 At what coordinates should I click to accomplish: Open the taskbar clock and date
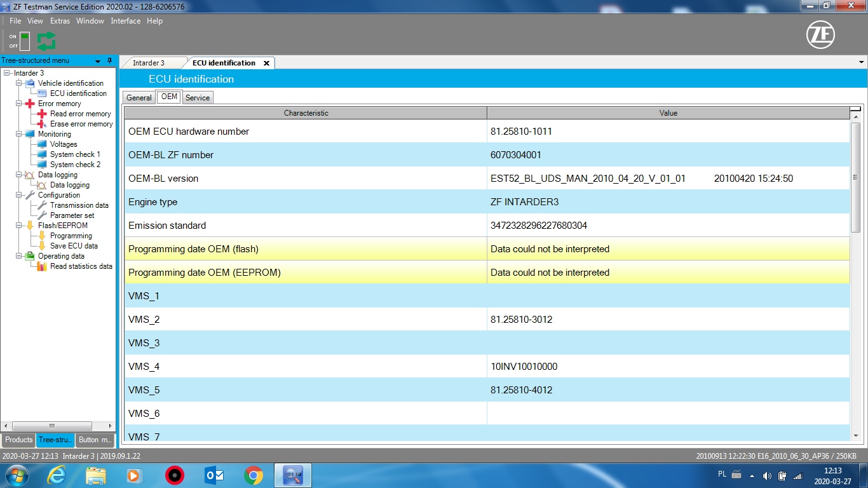pyautogui.click(x=833, y=476)
